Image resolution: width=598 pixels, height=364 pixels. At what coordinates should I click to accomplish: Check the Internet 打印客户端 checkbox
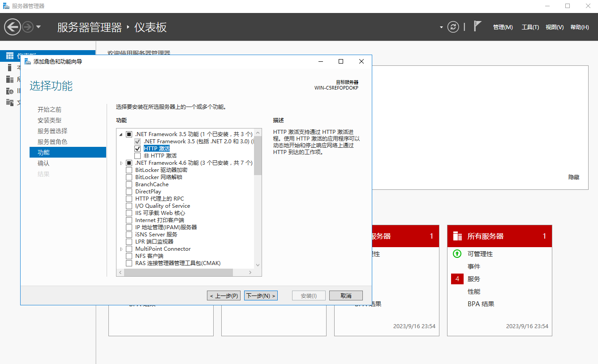pos(129,220)
